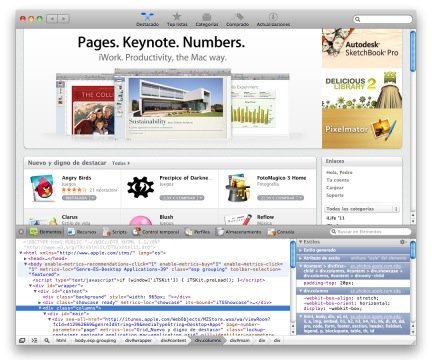Image resolution: width=432 pixels, height=360 pixels.
Task: Expand the div showcase ready node
Action: [40, 302]
